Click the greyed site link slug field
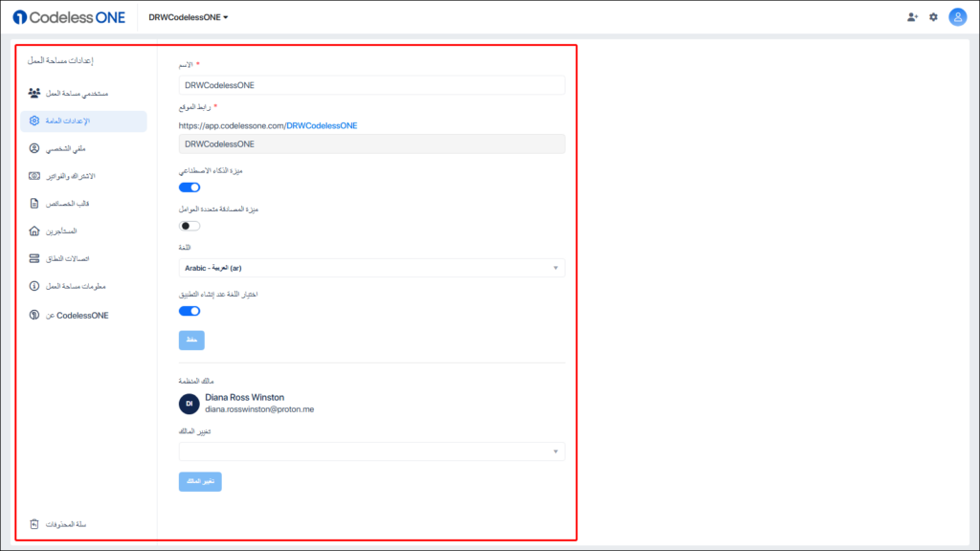The width and height of the screenshot is (980, 551). coord(372,143)
